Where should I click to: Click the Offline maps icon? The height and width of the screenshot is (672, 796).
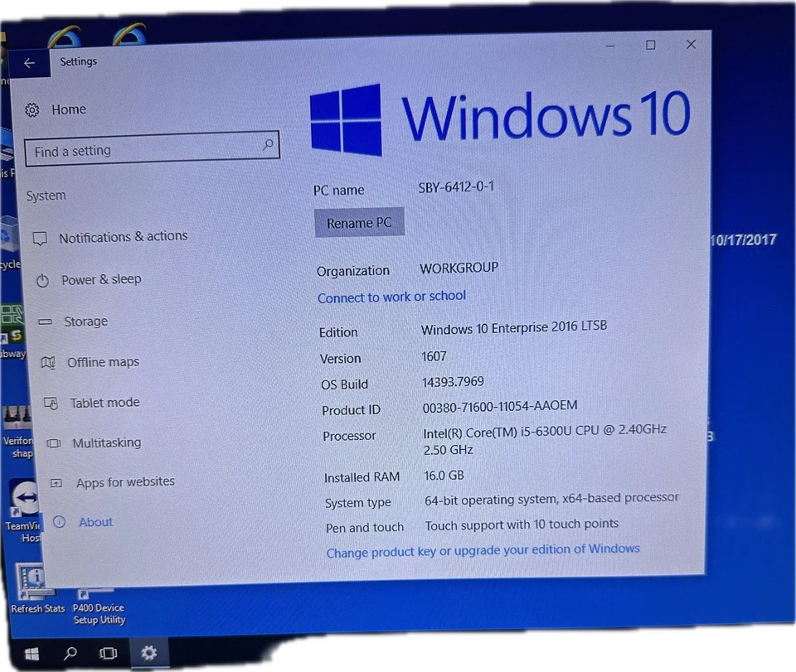48,363
